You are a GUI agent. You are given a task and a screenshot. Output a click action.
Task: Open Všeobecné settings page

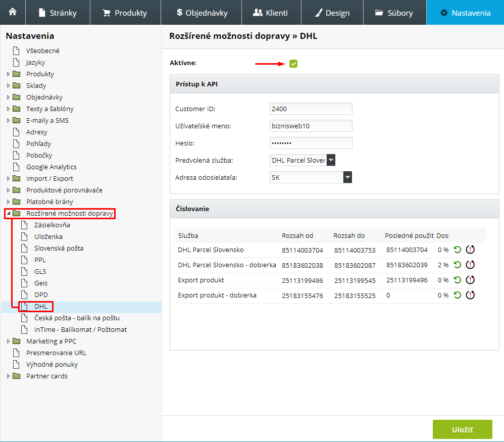(x=43, y=51)
